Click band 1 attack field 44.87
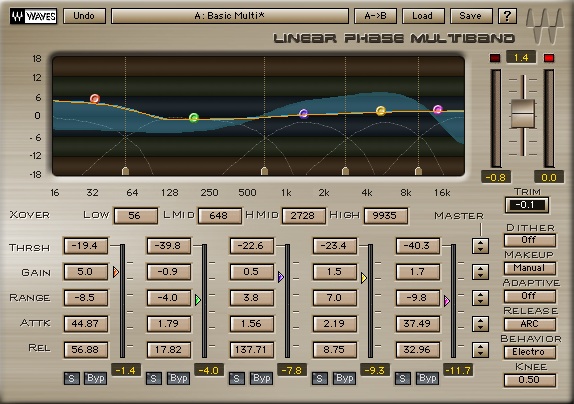 point(86,324)
